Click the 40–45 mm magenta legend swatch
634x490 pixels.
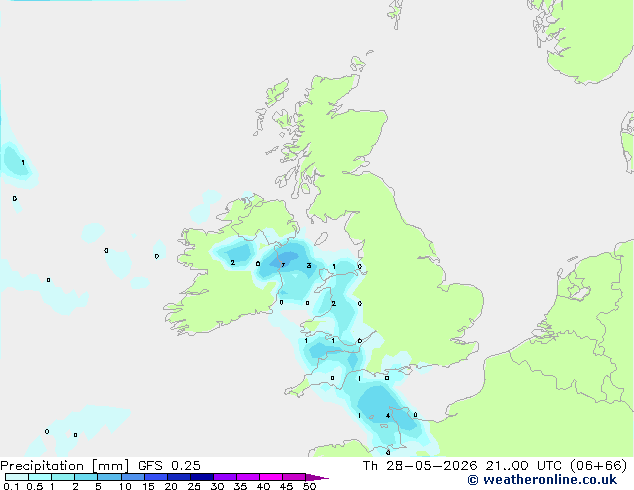tap(271, 477)
